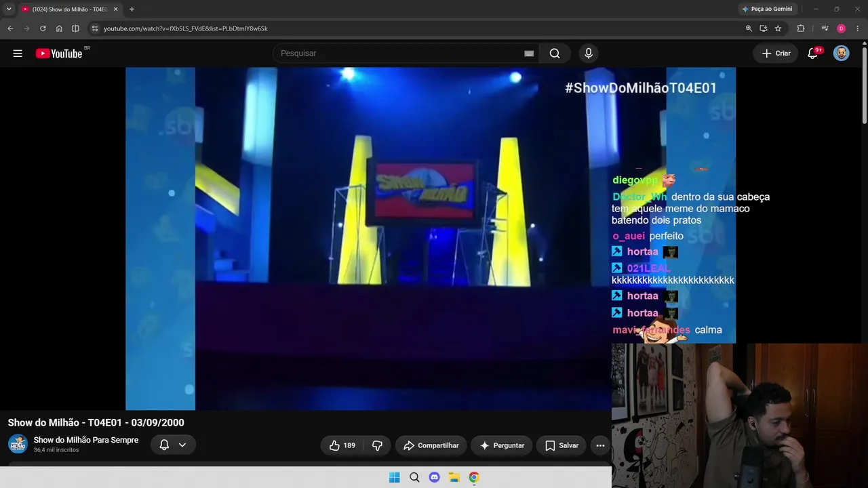Click the 36,4 mil inscritos subscriber count
This screenshot has width=868, height=488.
[x=56, y=450]
